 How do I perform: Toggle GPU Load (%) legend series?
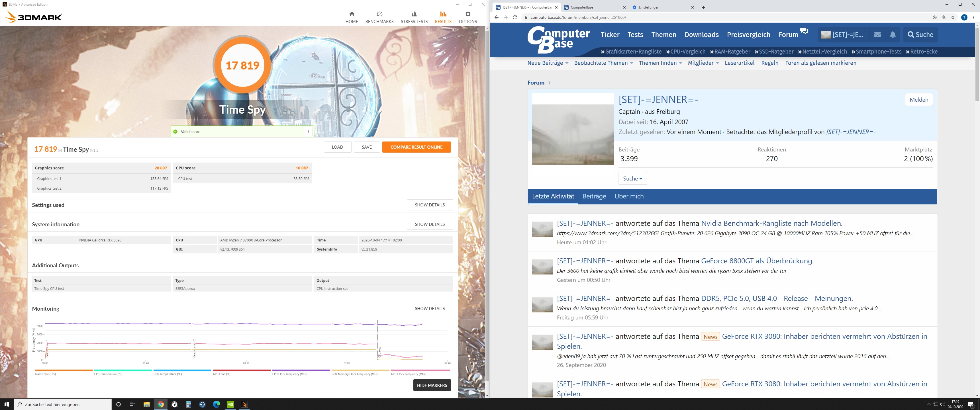point(221,374)
